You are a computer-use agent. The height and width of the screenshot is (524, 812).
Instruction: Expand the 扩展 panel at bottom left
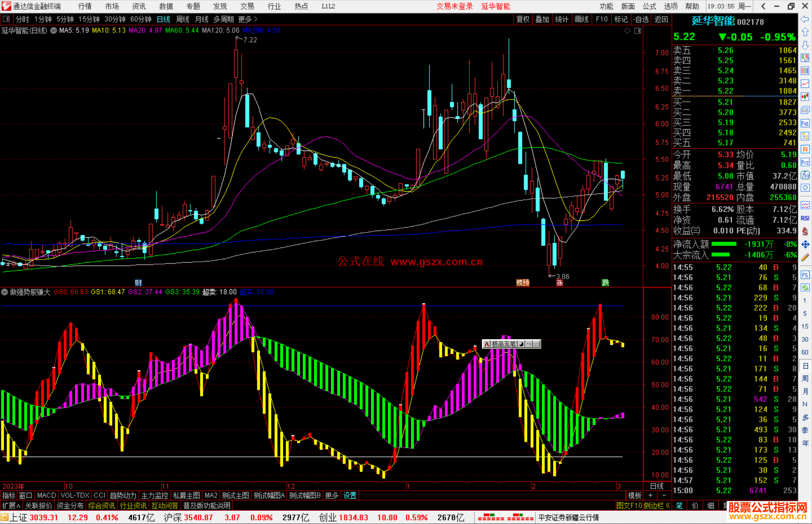click(x=11, y=506)
